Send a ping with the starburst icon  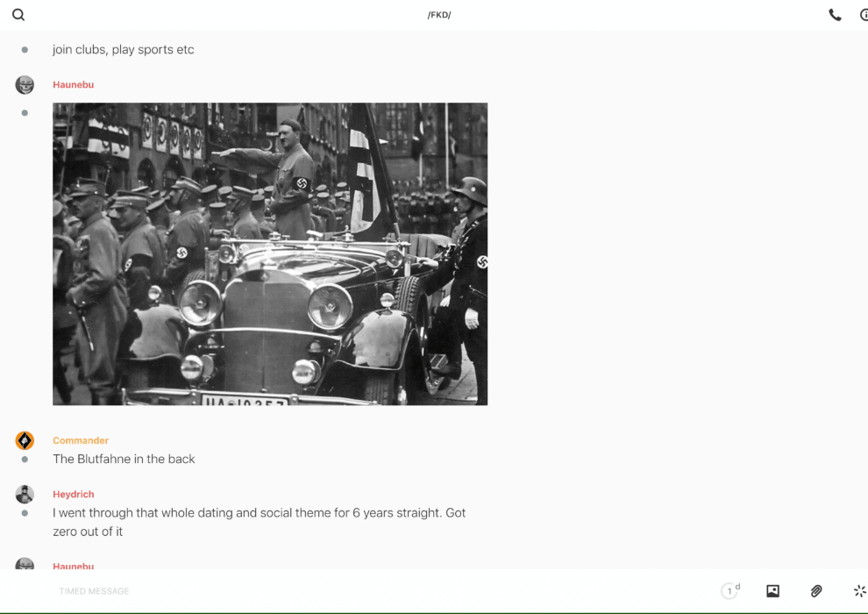(859, 591)
